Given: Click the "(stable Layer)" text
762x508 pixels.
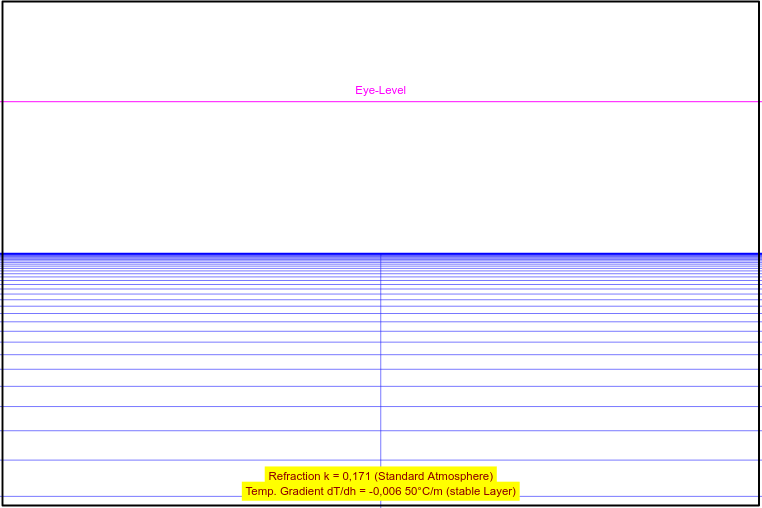Looking at the screenshot, I should click(x=481, y=491).
